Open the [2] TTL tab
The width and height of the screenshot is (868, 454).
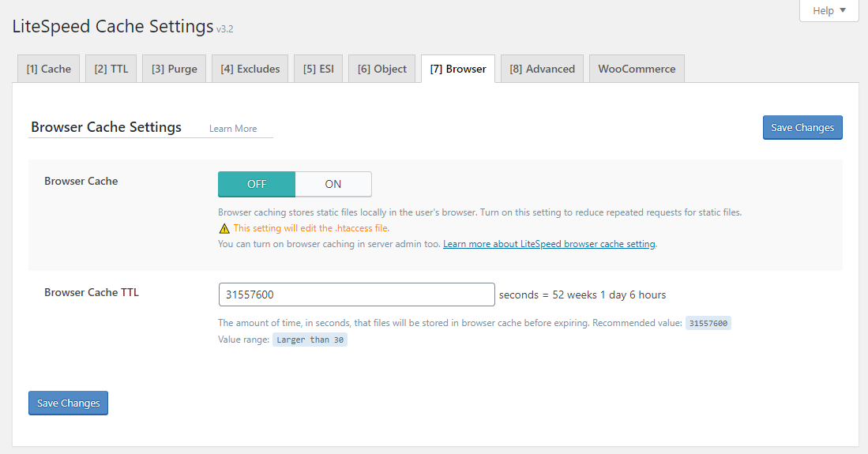pyautogui.click(x=111, y=69)
